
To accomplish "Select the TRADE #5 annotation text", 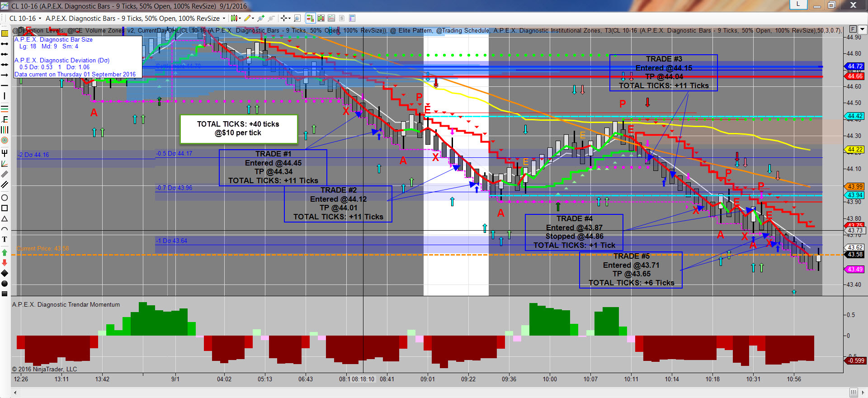I will [x=631, y=270].
